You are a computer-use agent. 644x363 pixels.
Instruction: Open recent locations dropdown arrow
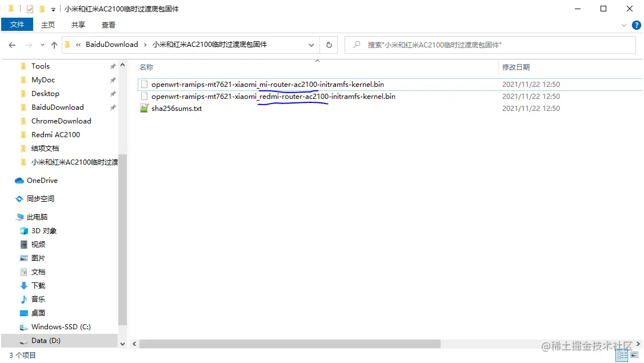pyautogui.click(x=42, y=45)
